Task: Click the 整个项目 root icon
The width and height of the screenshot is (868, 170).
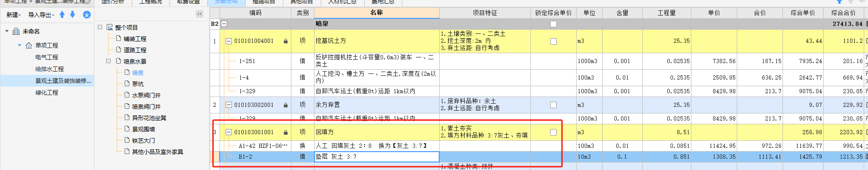Action: tap(110, 27)
